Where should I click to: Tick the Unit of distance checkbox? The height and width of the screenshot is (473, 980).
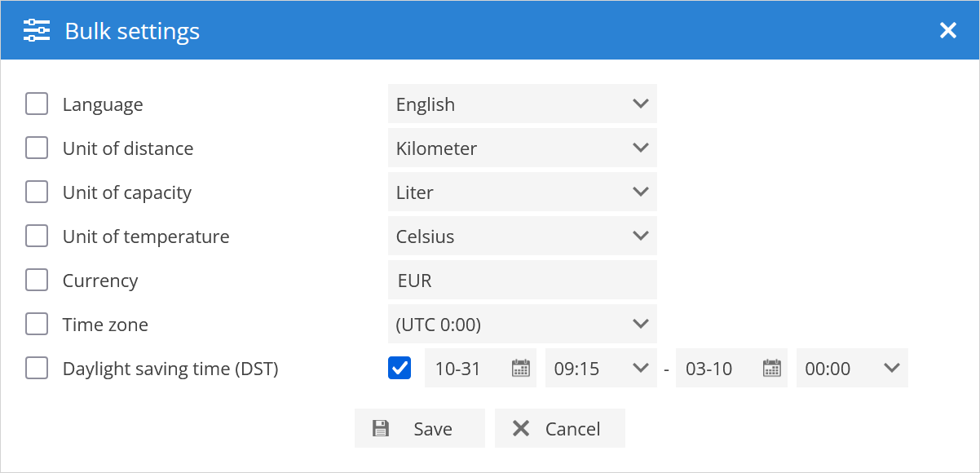coord(37,148)
